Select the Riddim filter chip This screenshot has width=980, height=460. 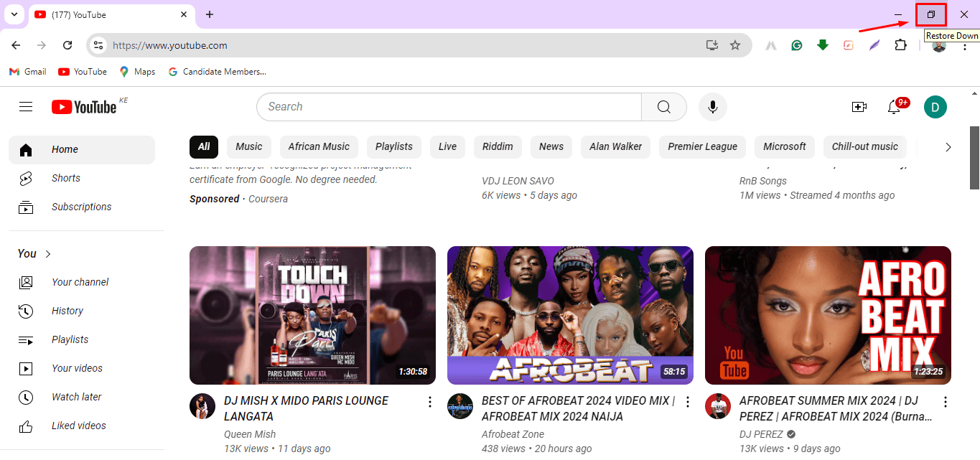click(x=498, y=146)
